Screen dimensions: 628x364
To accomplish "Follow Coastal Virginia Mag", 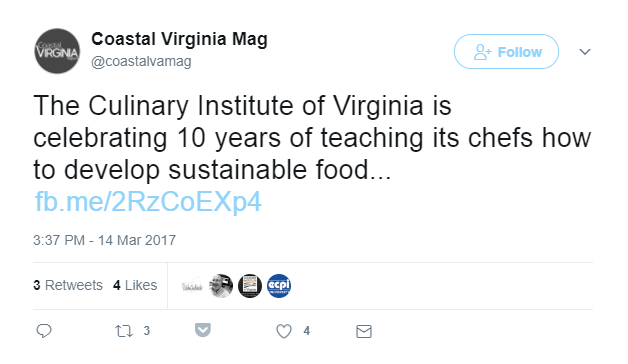I will click(x=506, y=52).
